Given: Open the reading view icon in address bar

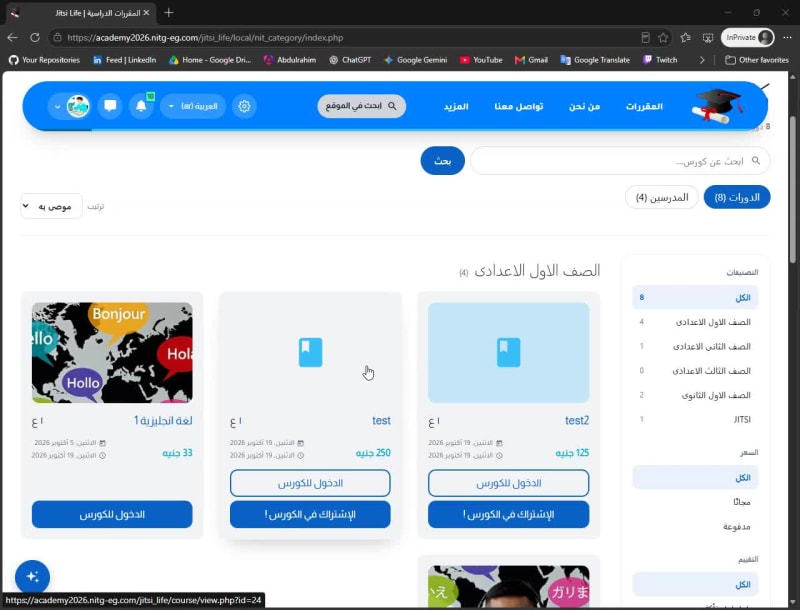Looking at the screenshot, I should [645, 37].
